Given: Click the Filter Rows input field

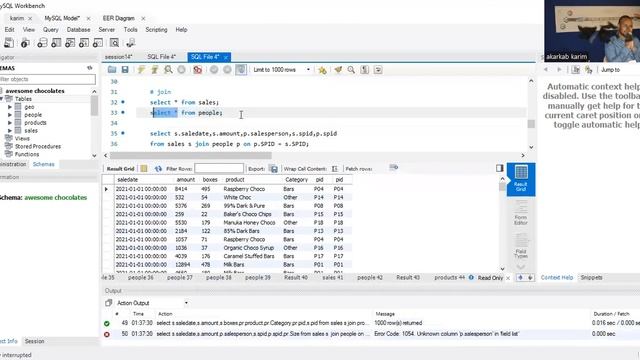Looking at the screenshot, I should 219,168.
